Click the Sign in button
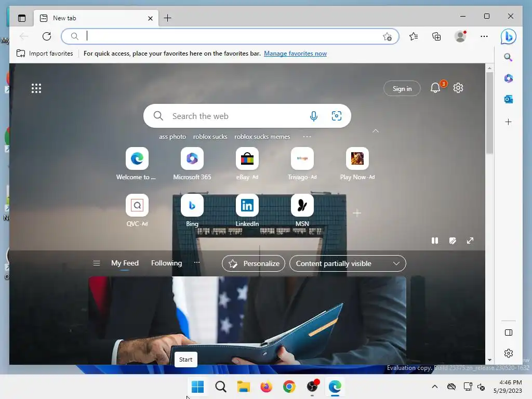 402,88
